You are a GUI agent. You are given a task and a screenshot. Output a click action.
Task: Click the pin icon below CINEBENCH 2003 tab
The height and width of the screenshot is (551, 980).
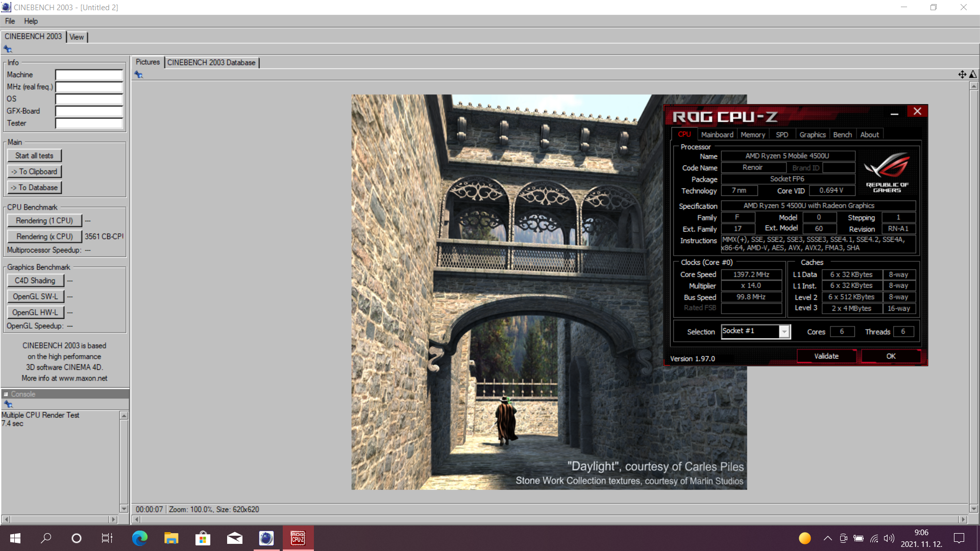pos(8,49)
